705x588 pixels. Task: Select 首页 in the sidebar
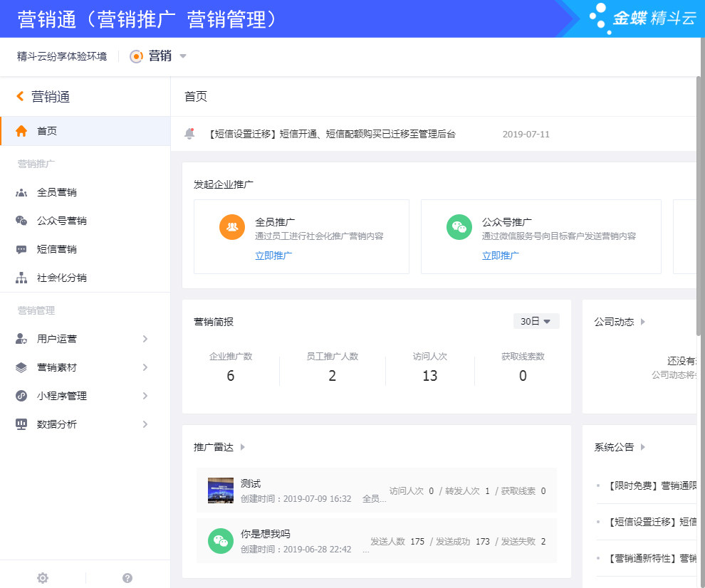(85, 131)
